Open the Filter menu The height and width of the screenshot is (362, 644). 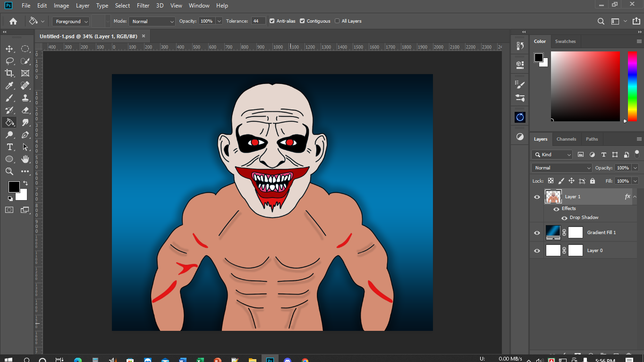(x=143, y=6)
